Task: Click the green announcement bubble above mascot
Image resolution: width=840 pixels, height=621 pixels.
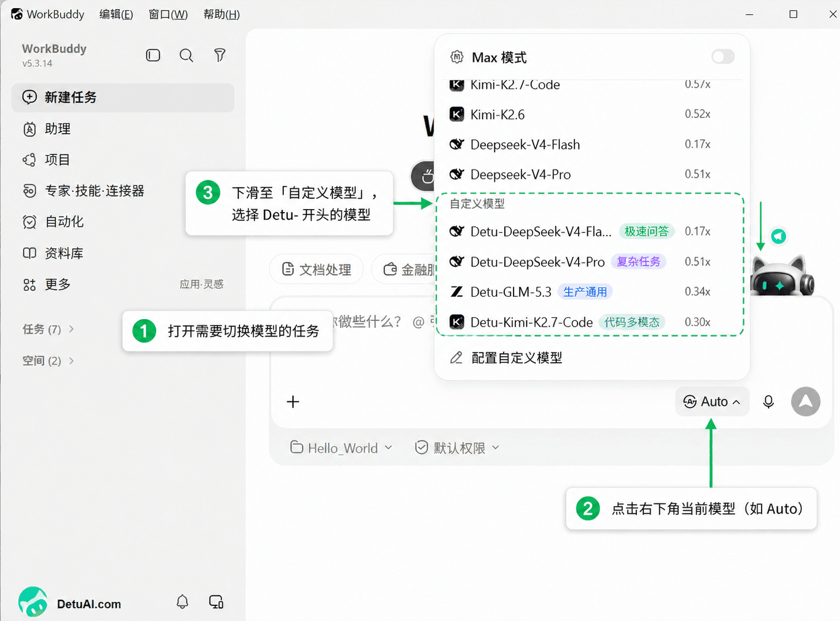Action: click(x=778, y=236)
